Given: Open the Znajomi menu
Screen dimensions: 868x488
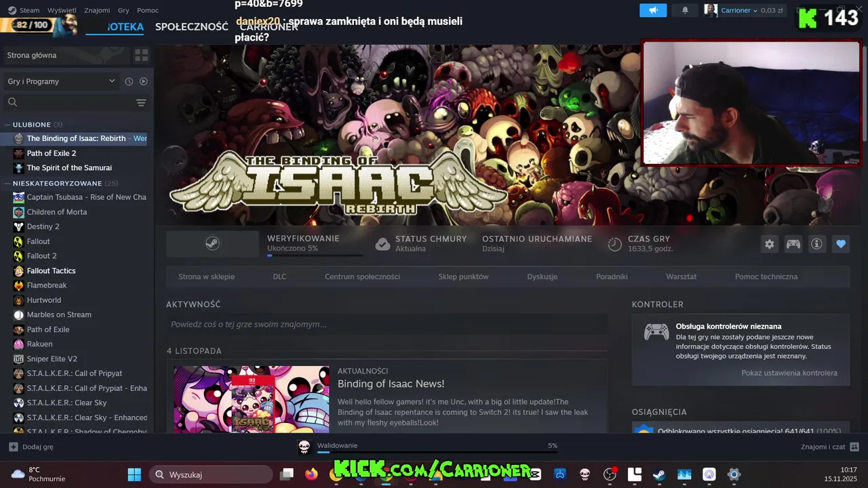Looking at the screenshot, I should click(x=97, y=10).
